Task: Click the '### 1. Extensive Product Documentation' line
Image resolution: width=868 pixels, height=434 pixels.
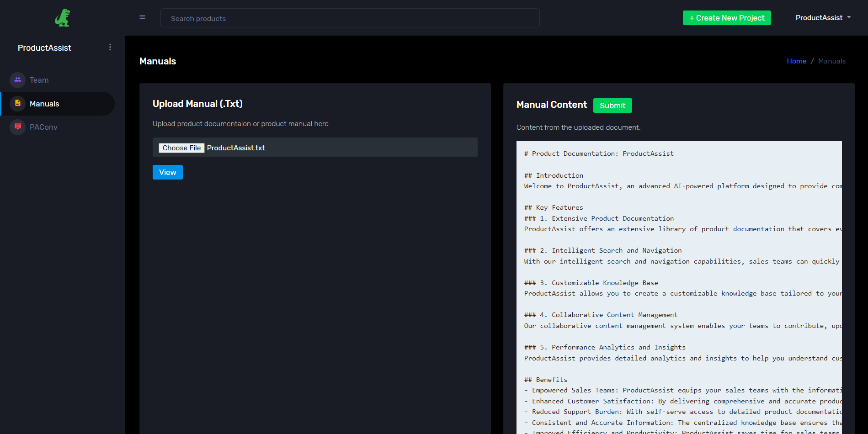Action: click(x=599, y=218)
